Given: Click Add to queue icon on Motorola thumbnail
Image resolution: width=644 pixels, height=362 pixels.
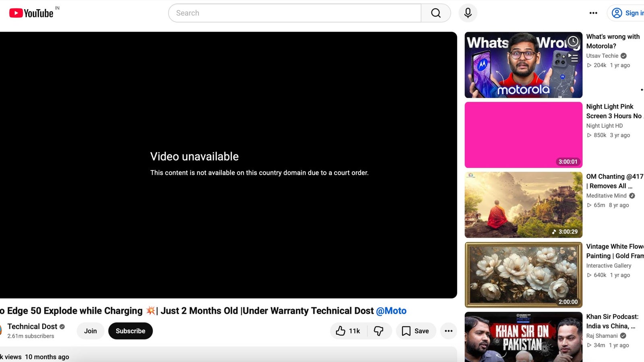Looking at the screenshot, I should 573,58.
